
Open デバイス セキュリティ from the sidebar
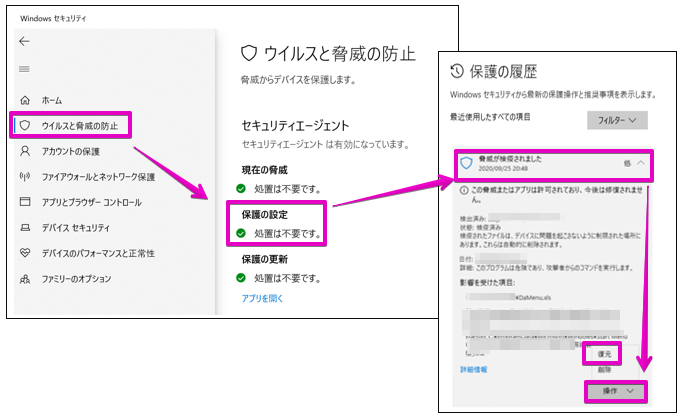coord(76,227)
